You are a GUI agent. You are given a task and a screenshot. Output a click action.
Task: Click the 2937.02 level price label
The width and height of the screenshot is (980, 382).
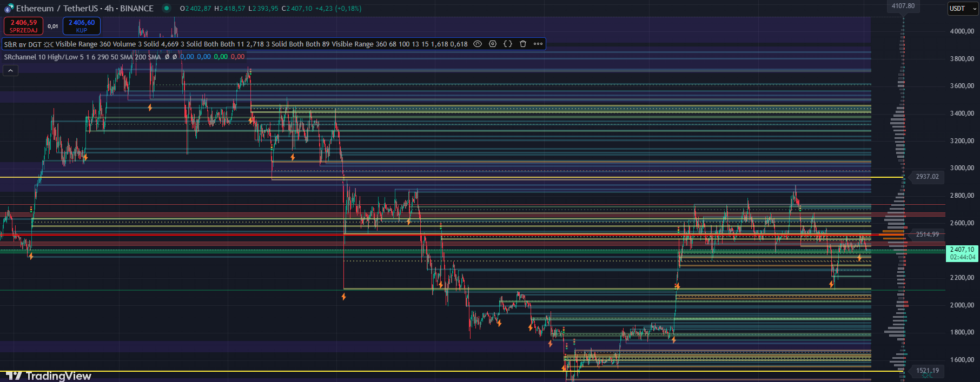click(927, 177)
